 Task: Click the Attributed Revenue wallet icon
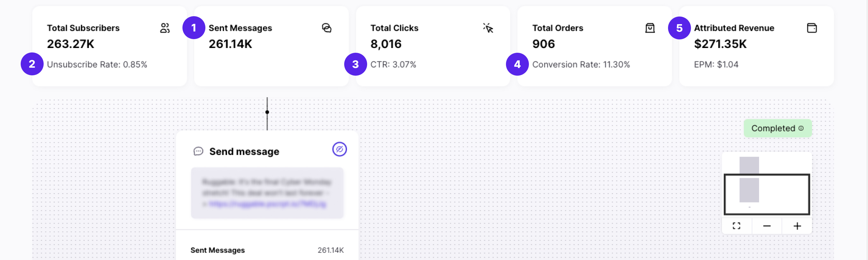[812, 29]
